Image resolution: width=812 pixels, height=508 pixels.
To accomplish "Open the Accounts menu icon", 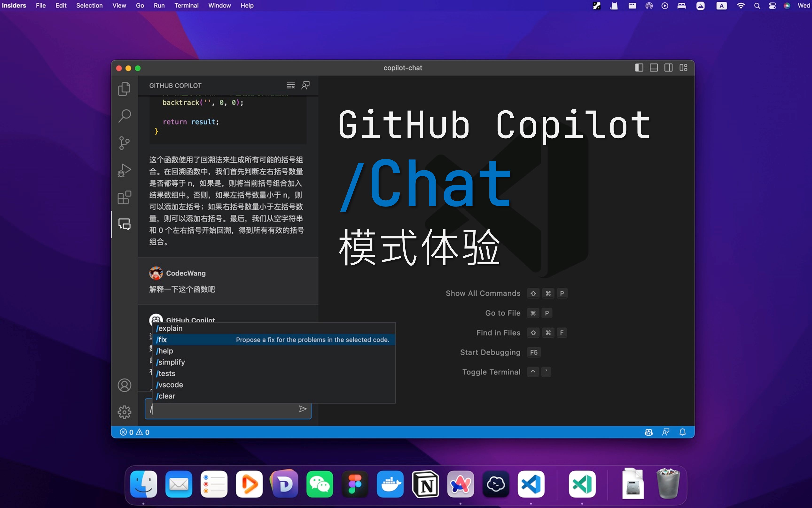I will coord(125,385).
